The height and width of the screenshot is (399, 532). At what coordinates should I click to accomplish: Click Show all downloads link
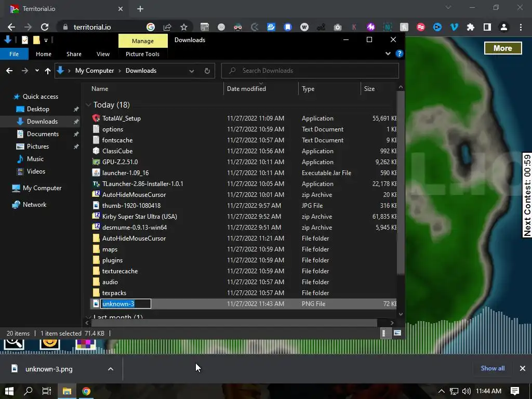pos(493,368)
